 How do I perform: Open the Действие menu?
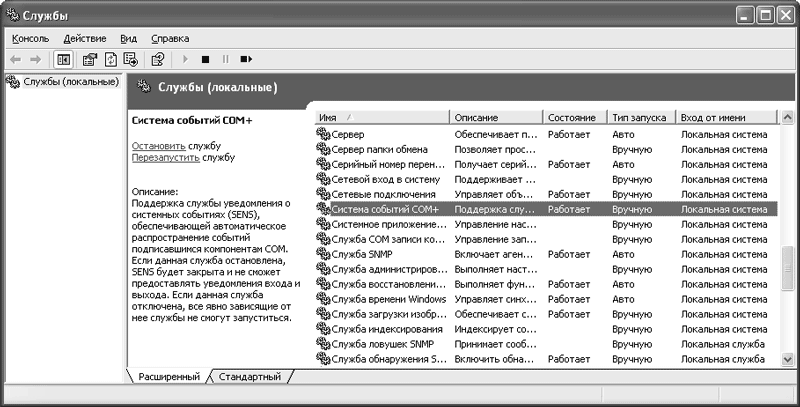pyautogui.click(x=85, y=39)
